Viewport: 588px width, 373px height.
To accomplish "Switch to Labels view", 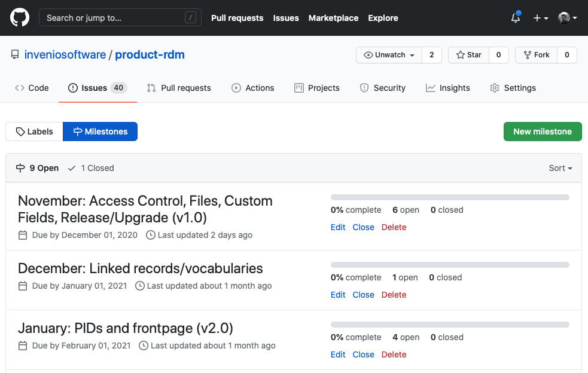I will pos(34,132).
